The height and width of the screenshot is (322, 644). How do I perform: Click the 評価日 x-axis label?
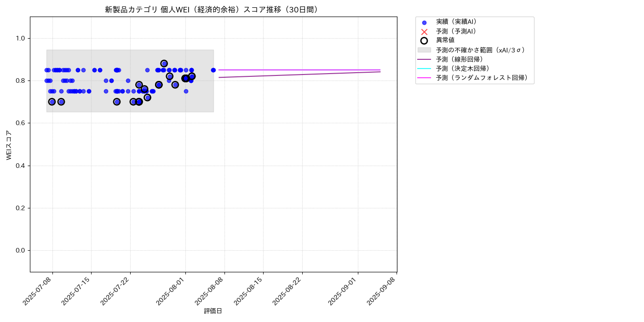[x=213, y=311]
